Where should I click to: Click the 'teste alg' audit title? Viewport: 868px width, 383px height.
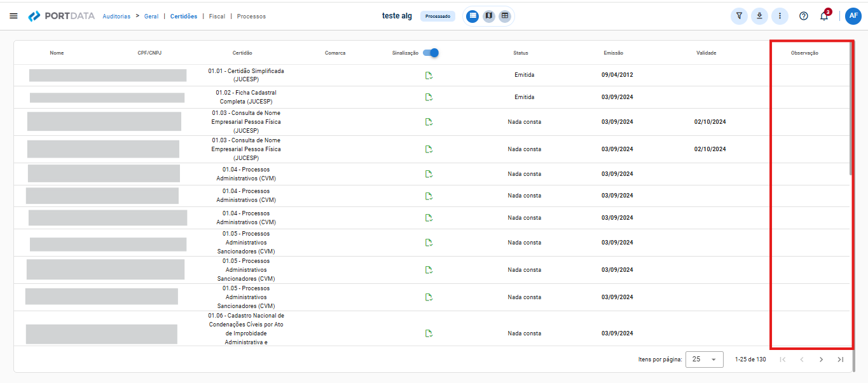click(x=397, y=17)
